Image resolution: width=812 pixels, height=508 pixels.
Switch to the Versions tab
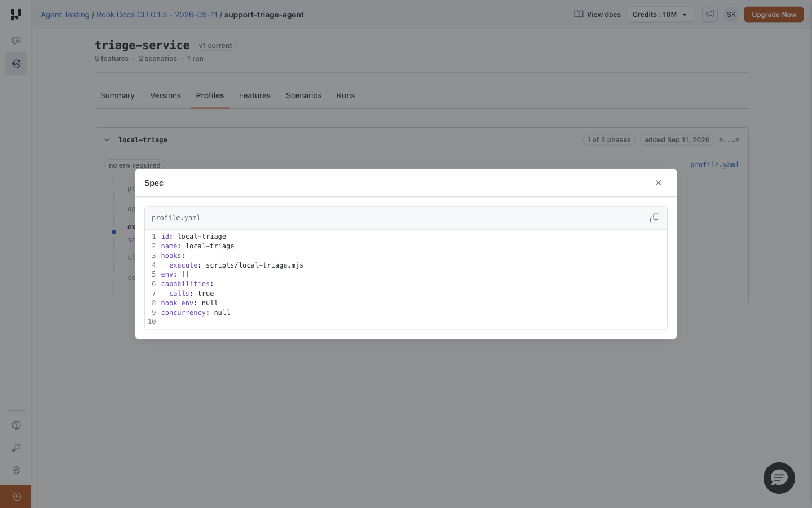click(166, 95)
